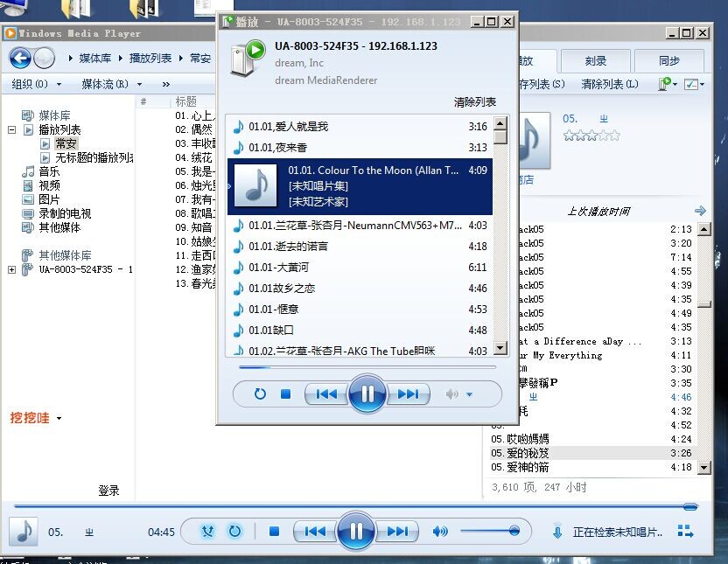Skip to previous track in Play To dialog
The height and width of the screenshot is (564, 728).
click(326, 394)
